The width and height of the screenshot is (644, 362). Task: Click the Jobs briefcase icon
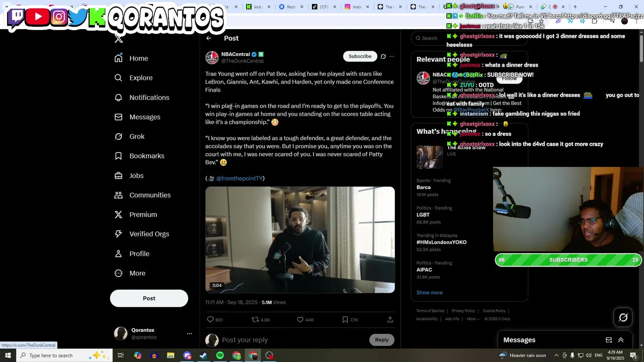point(118,175)
